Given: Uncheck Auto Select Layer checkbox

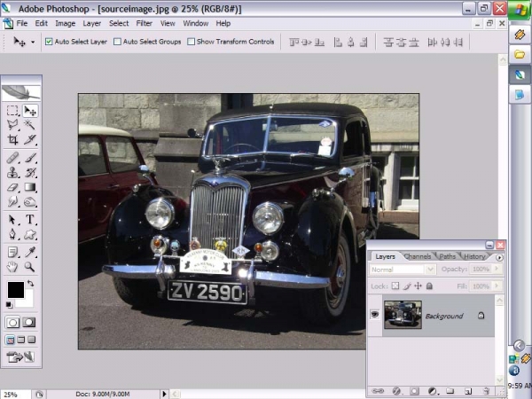Looking at the screenshot, I should (x=49, y=42).
